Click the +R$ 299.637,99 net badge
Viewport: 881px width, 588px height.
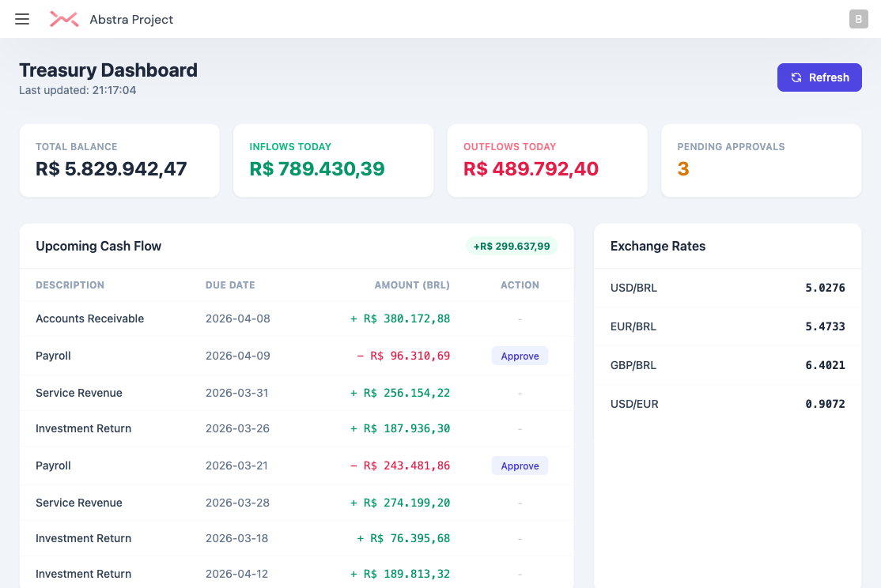[512, 246]
